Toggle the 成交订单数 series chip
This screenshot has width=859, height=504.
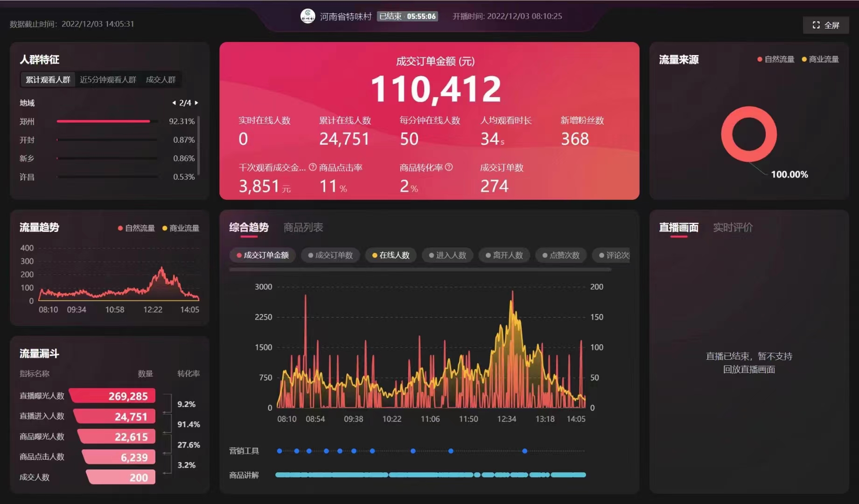point(330,255)
